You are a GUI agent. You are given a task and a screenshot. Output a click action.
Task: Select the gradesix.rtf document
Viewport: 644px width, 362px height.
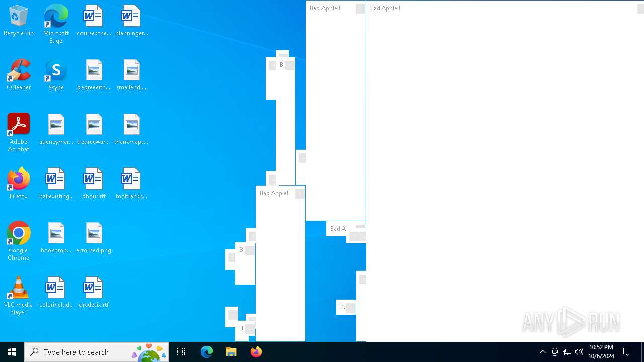[94, 292]
